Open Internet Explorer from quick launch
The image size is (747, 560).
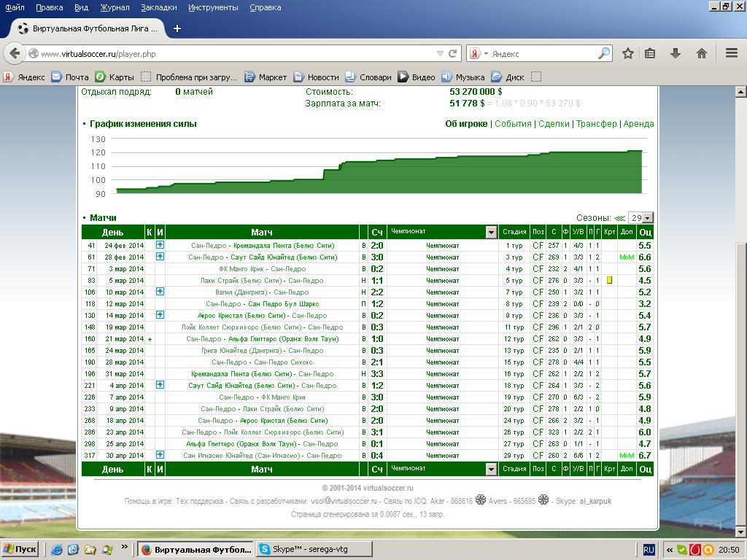point(57,550)
